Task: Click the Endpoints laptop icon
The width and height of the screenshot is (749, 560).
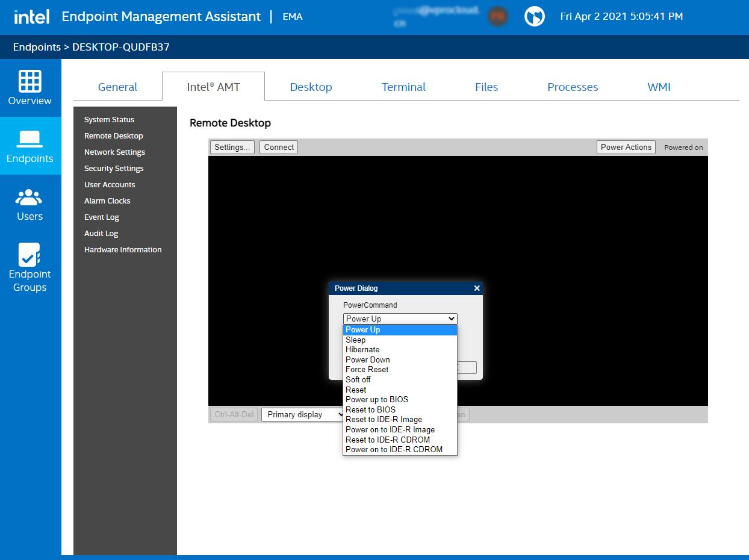Action: [30, 139]
